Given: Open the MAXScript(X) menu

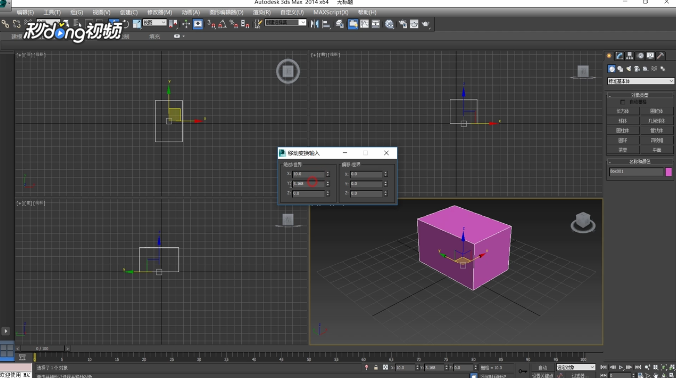Looking at the screenshot, I should coord(331,12).
